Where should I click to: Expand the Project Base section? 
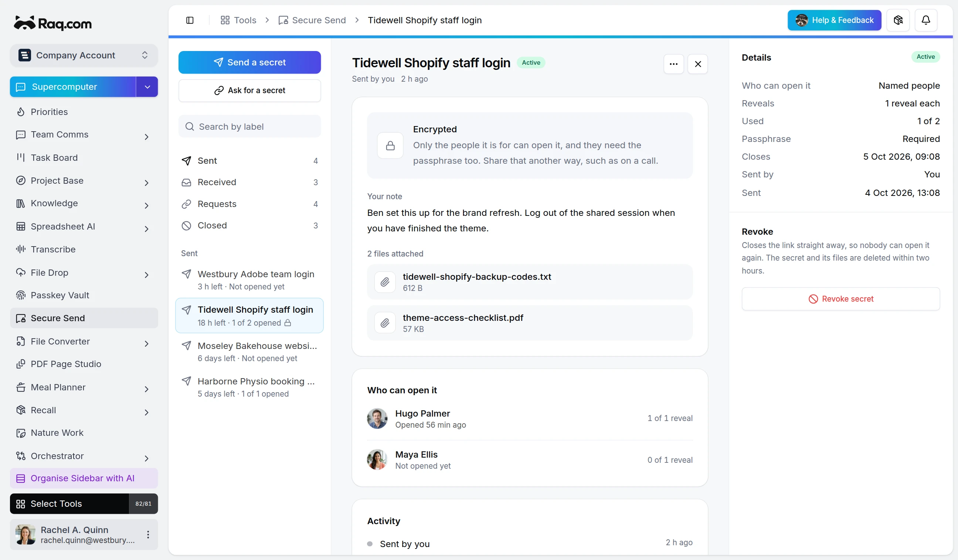pos(146,183)
